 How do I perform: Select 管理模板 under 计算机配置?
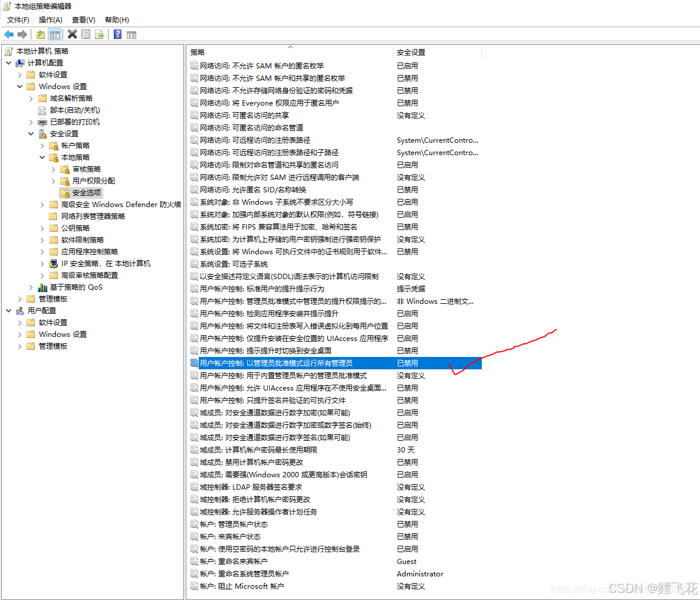52,299
